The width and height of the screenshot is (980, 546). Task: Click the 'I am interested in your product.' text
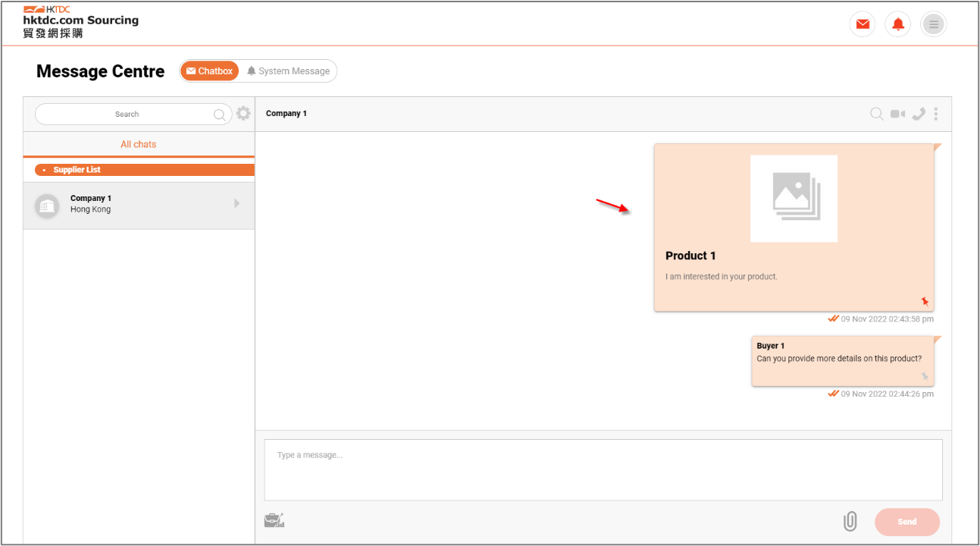coord(722,277)
